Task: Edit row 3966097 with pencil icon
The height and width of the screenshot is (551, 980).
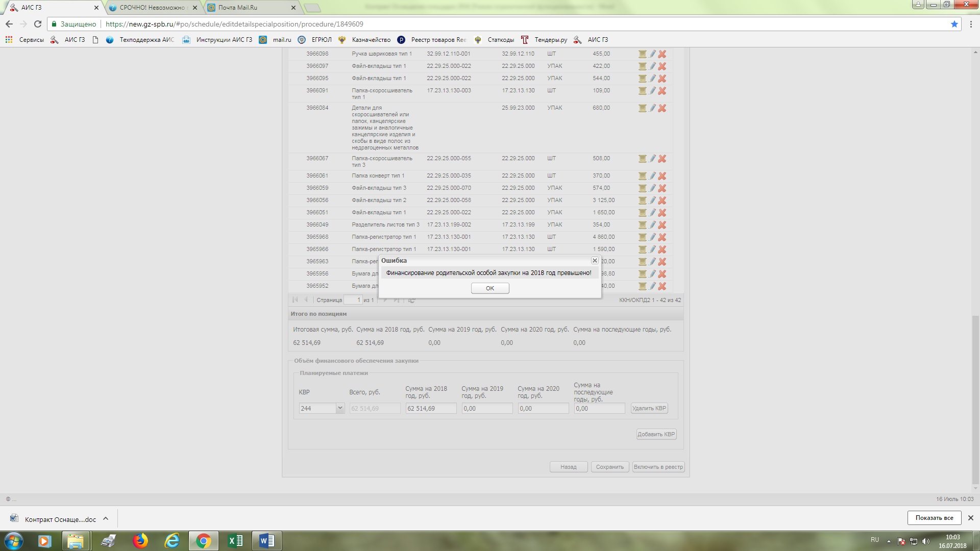Action: pos(652,66)
